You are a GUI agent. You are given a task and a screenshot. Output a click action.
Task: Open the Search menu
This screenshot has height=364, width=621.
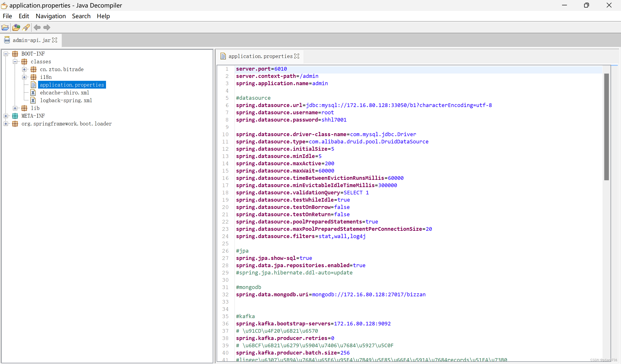pyautogui.click(x=81, y=16)
